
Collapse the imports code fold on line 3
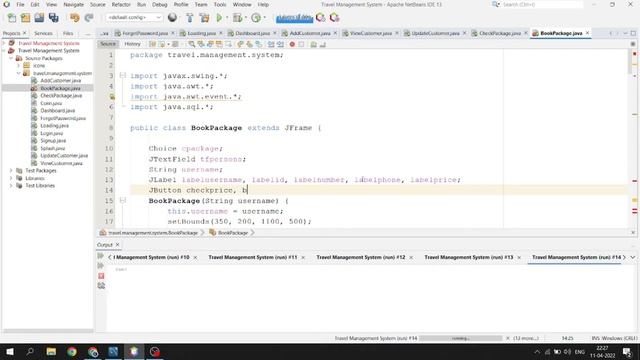click(122, 76)
